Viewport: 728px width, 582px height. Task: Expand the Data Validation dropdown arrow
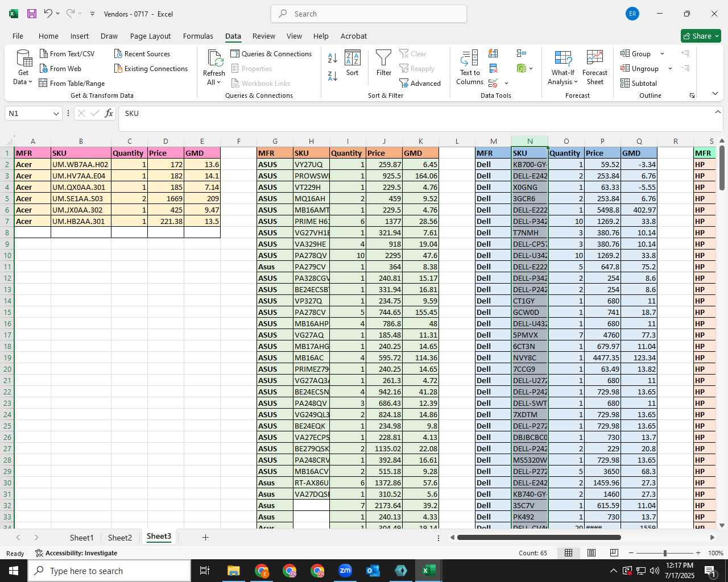pyautogui.click(x=506, y=84)
